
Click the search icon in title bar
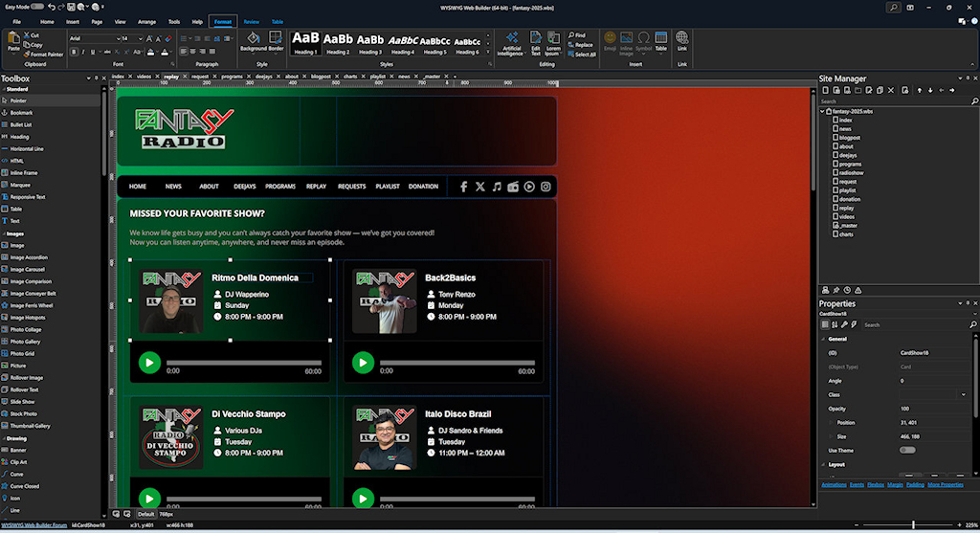(893, 8)
